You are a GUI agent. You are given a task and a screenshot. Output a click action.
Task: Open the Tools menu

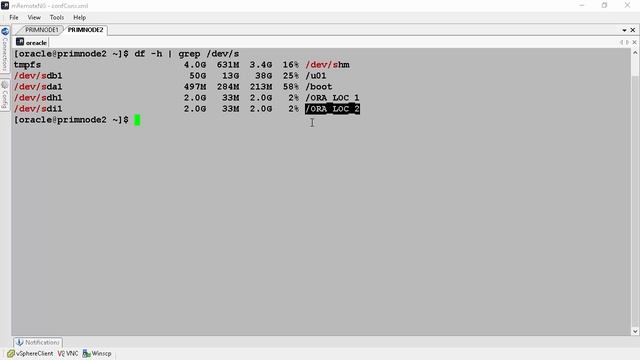[x=57, y=18]
